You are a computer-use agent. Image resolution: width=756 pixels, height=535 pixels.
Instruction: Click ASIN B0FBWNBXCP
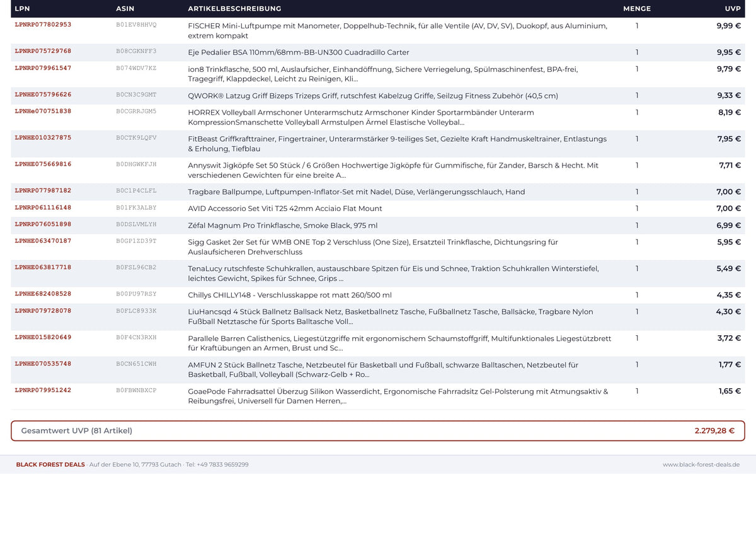(136, 390)
